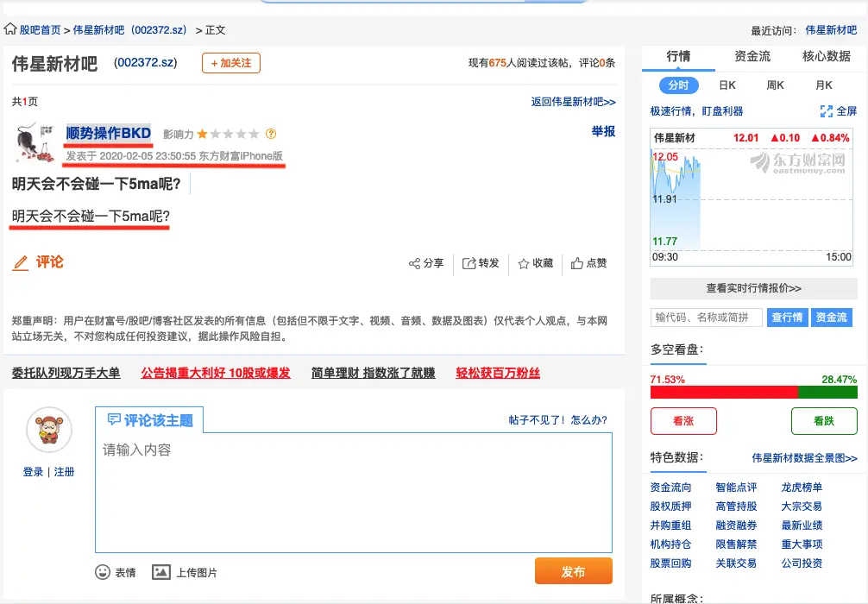The width and height of the screenshot is (868, 604).
Task: Click the green bearish 28.47% bar
Action: pos(827,393)
